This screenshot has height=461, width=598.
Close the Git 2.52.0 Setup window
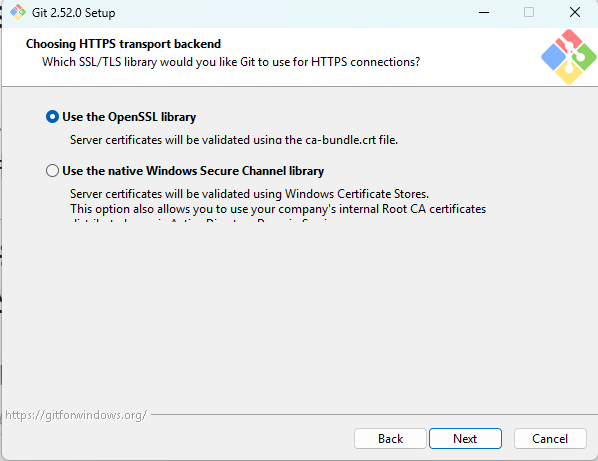pos(575,12)
